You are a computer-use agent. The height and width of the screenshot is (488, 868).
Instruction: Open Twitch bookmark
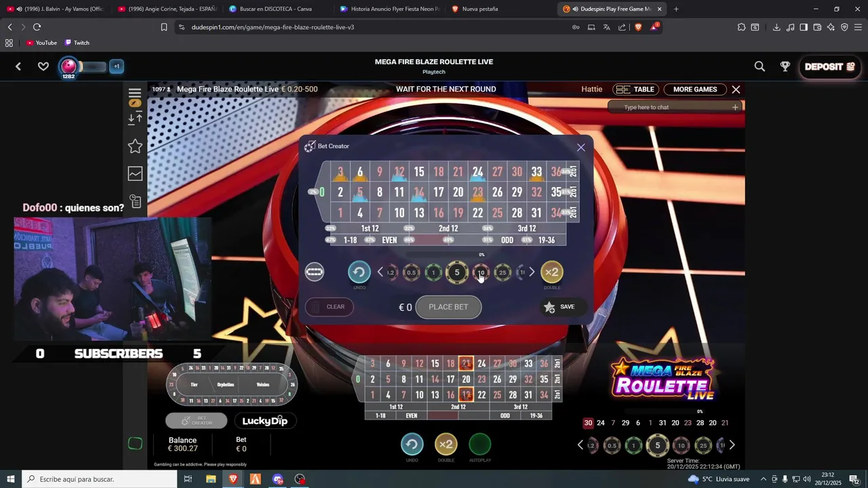77,43
